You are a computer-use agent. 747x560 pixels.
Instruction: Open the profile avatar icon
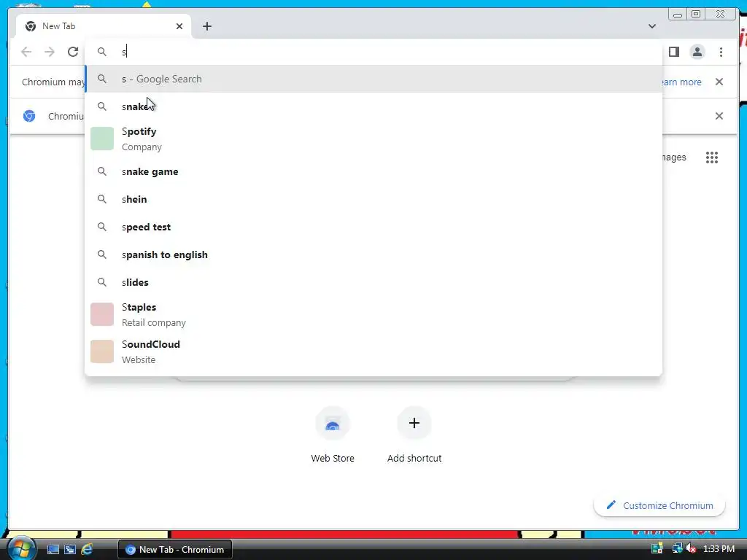tap(697, 52)
